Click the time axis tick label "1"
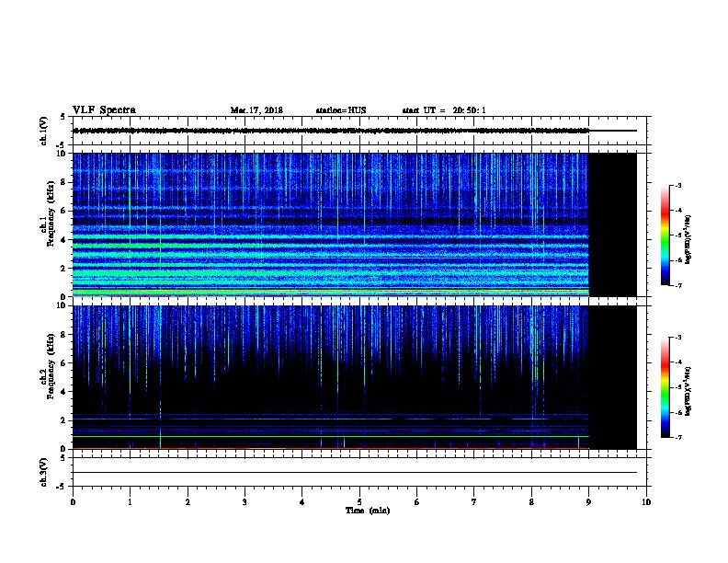728x563 pixels. click(x=130, y=502)
